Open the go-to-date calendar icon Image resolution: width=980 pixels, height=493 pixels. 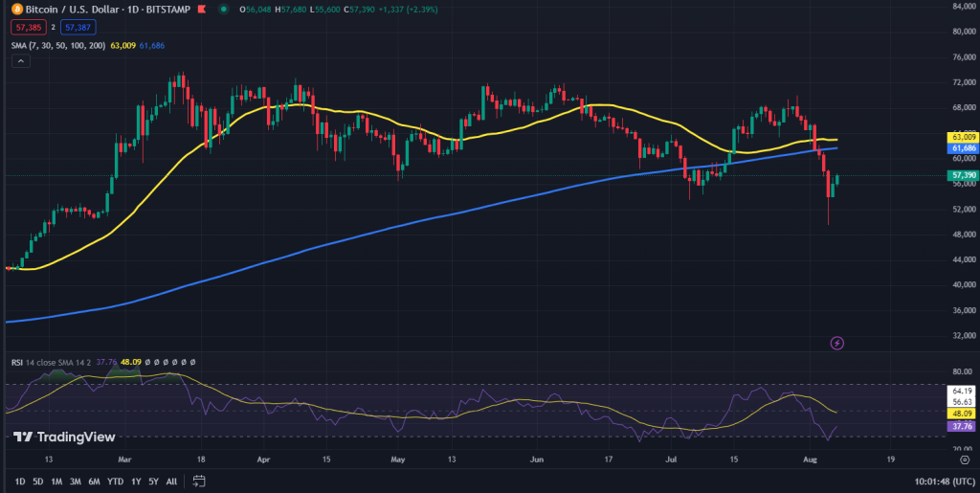[x=199, y=482]
